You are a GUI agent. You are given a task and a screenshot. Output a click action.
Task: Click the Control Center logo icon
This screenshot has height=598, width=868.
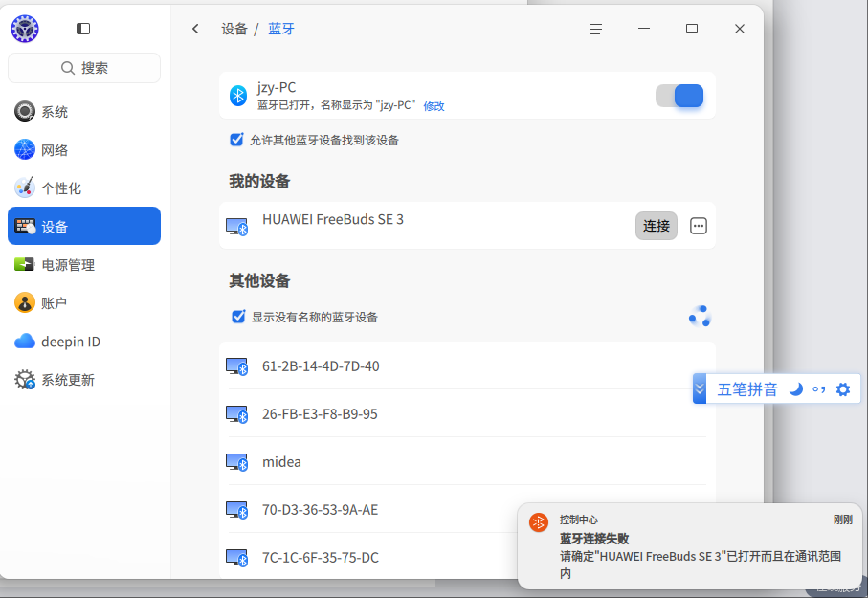click(25, 29)
